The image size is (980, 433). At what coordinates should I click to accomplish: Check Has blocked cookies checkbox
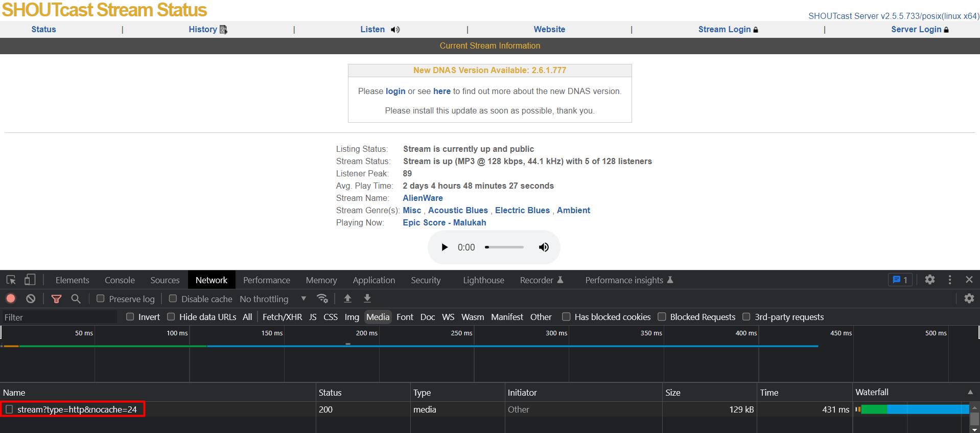tap(566, 317)
